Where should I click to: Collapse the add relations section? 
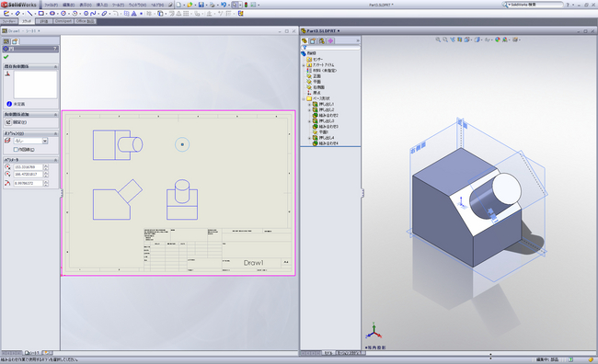55,114
